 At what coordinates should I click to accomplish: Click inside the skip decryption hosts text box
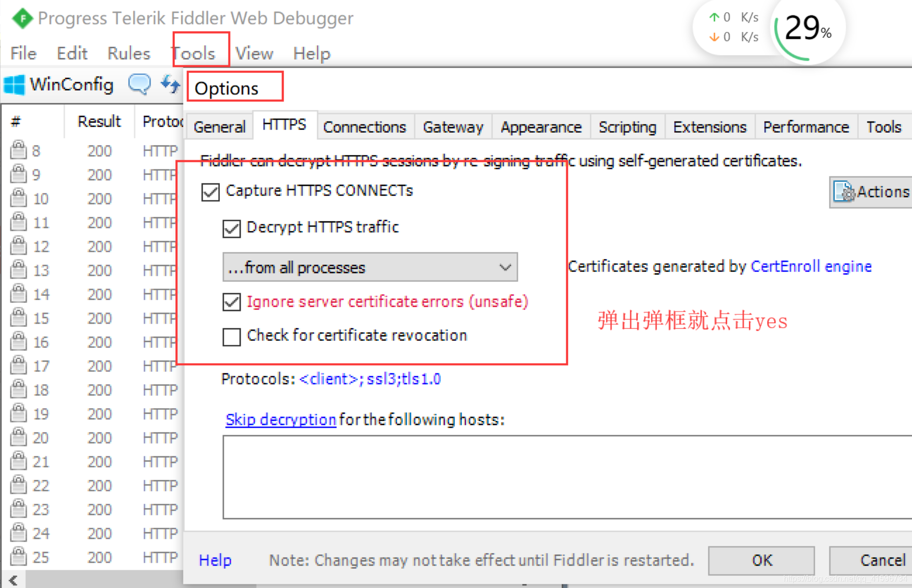(567, 477)
